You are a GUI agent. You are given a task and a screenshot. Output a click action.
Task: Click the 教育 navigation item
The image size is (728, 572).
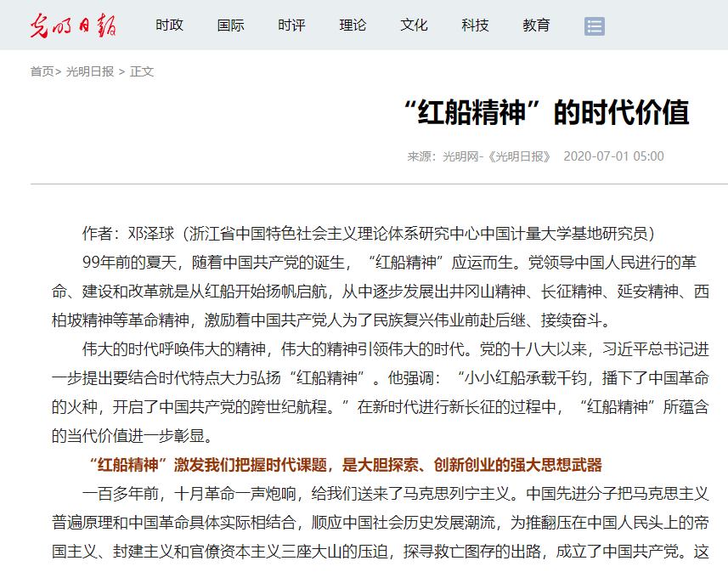click(x=536, y=25)
